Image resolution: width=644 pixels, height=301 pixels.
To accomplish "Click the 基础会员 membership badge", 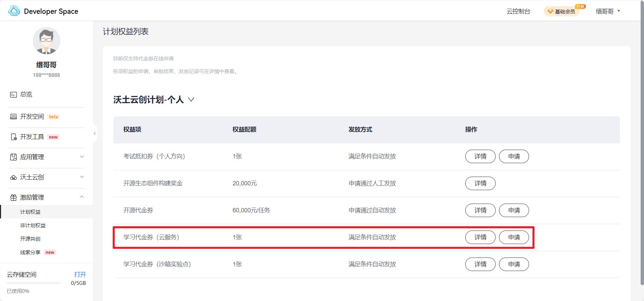I will 562,11.
